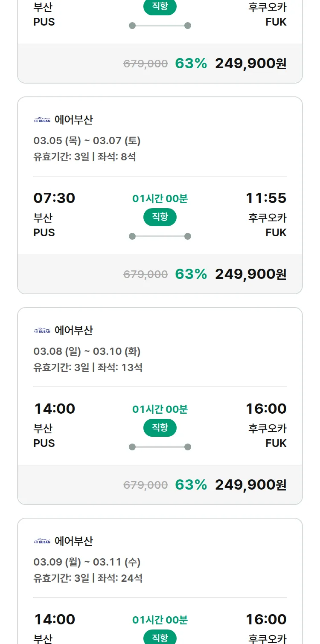Open the 03.05 (목) ~ 03.07 (토) flight dates
This screenshot has width=320, height=644.
tap(87, 141)
